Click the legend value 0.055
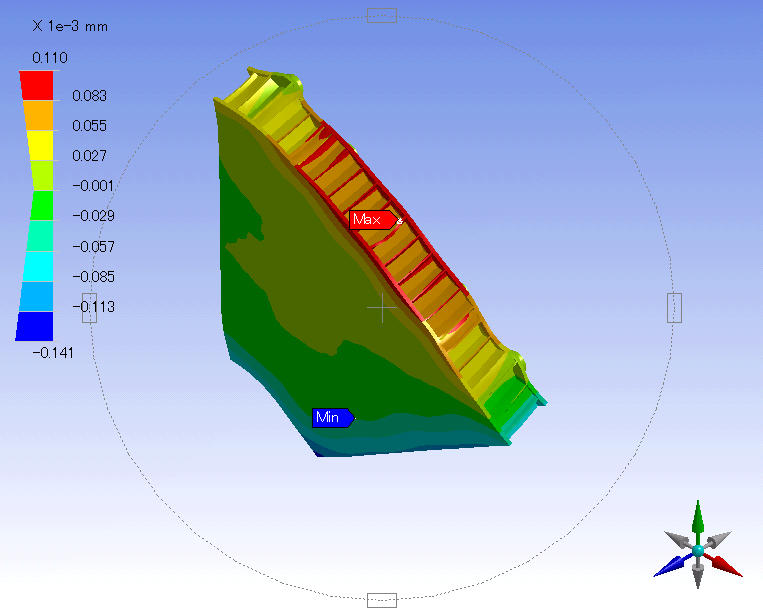Viewport: 763px width, 615px height. coord(90,126)
